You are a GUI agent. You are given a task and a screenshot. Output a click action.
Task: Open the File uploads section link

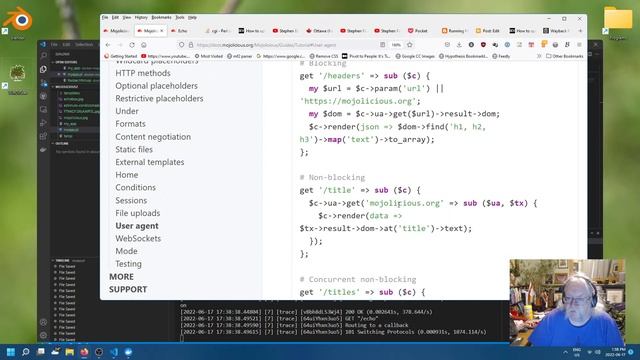pos(138,213)
